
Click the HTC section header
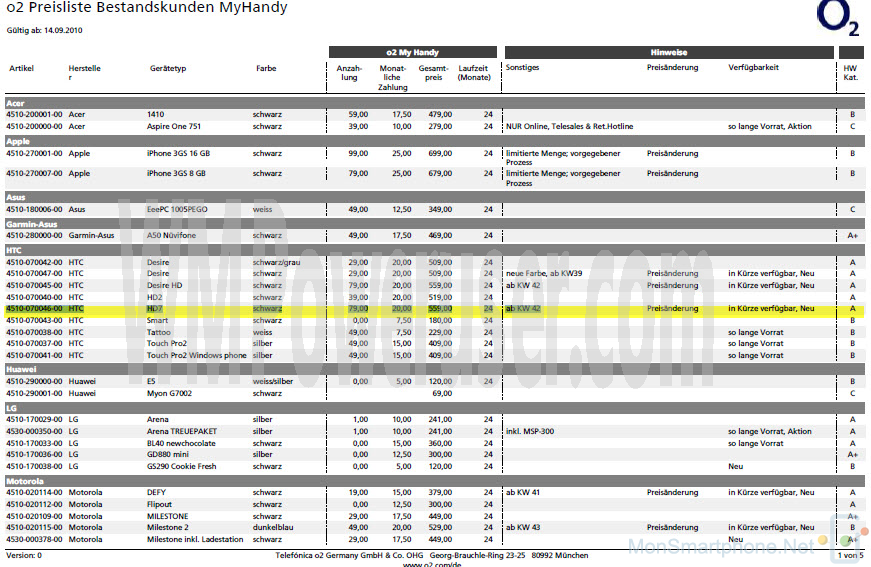tap(434, 250)
